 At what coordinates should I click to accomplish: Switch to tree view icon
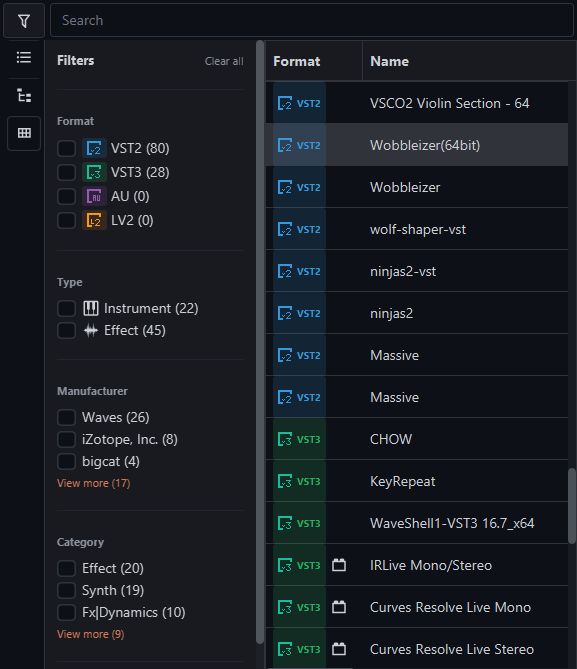click(x=24, y=96)
